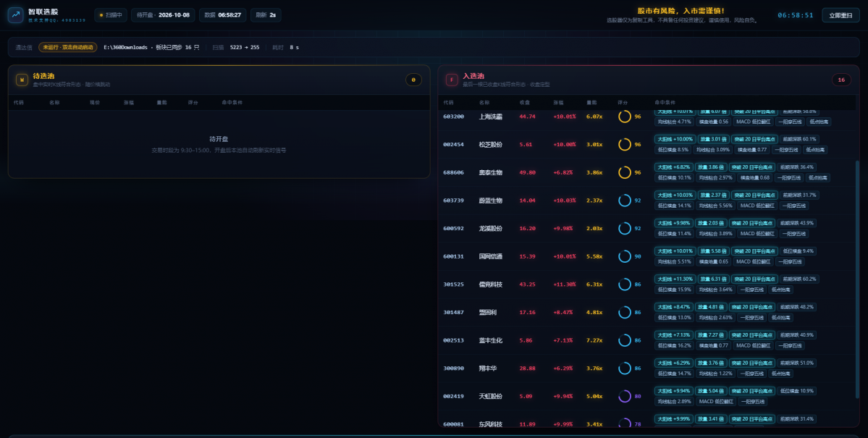The image size is (868, 438).
Task: Click the stock name 翔丰华
Action: tap(488, 368)
